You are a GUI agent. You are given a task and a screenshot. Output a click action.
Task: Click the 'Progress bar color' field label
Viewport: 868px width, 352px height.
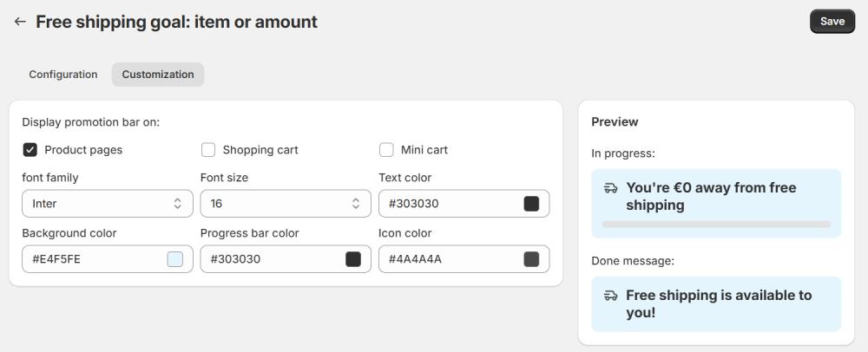pos(250,233)
